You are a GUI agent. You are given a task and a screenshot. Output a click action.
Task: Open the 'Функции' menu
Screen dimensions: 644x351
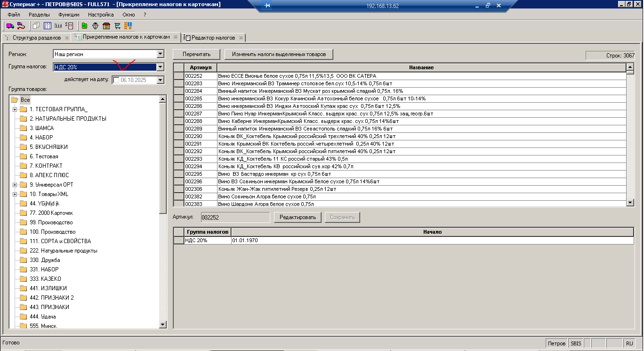69,15
